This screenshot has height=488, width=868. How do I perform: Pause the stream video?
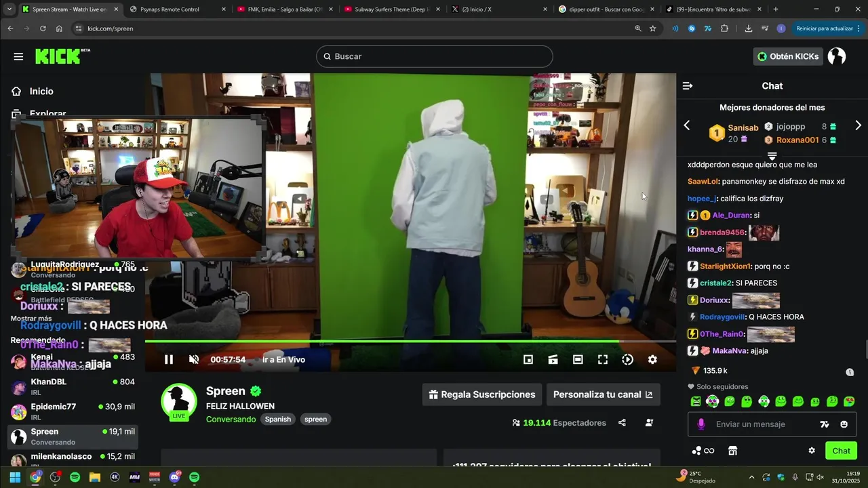tap(169, 360)
